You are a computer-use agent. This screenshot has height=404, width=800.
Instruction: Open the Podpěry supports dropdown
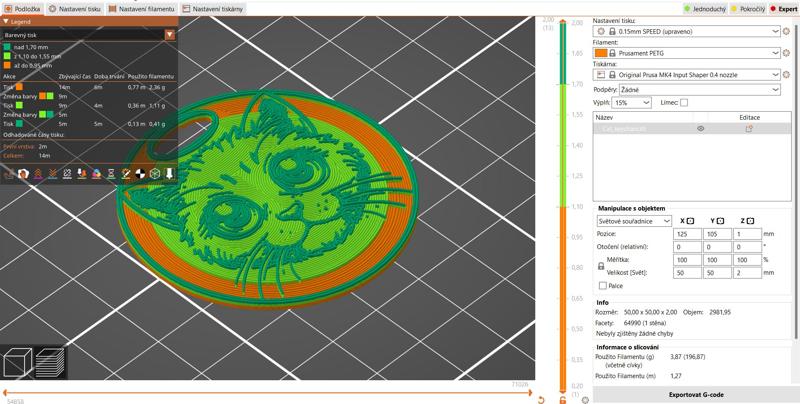699,90
